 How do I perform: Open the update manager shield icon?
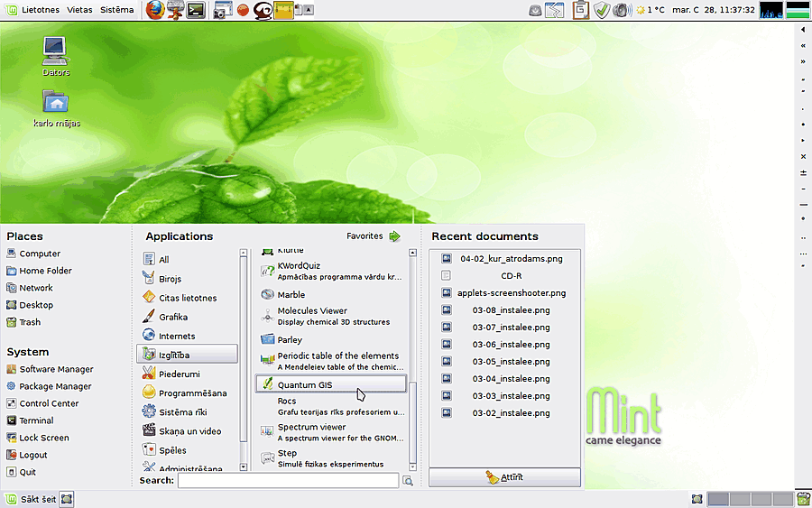click(601, 10)
